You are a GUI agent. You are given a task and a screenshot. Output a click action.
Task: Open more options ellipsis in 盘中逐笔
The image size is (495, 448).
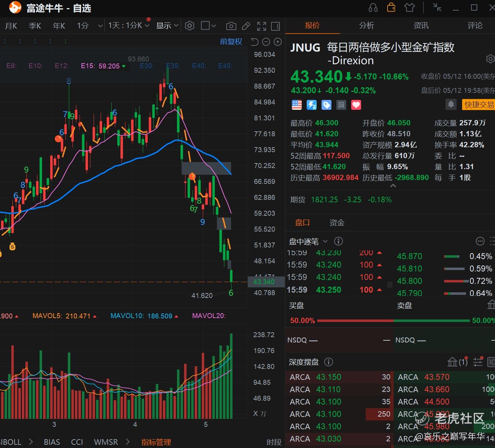click(x=480, y=241)
